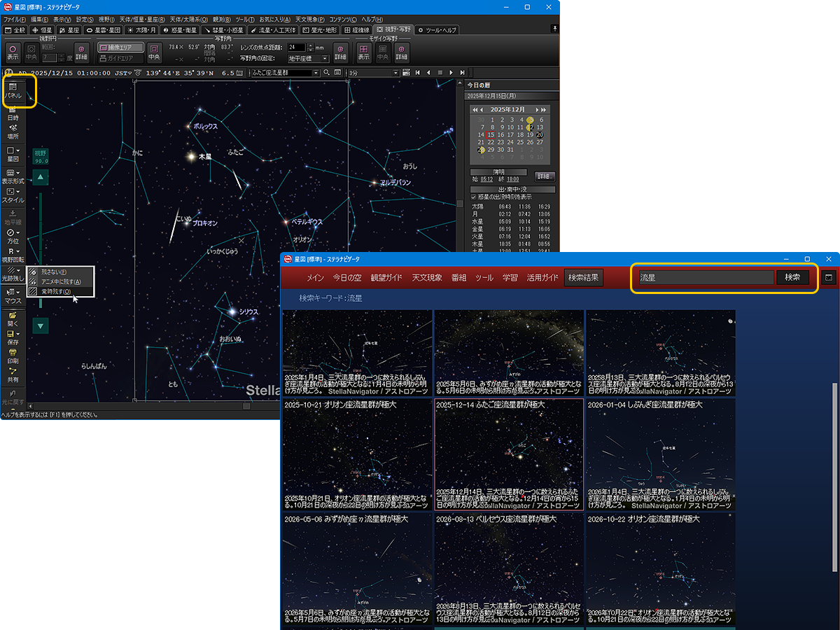Click the 共有 share icon

pyautogui.click(x=13, y=374)
